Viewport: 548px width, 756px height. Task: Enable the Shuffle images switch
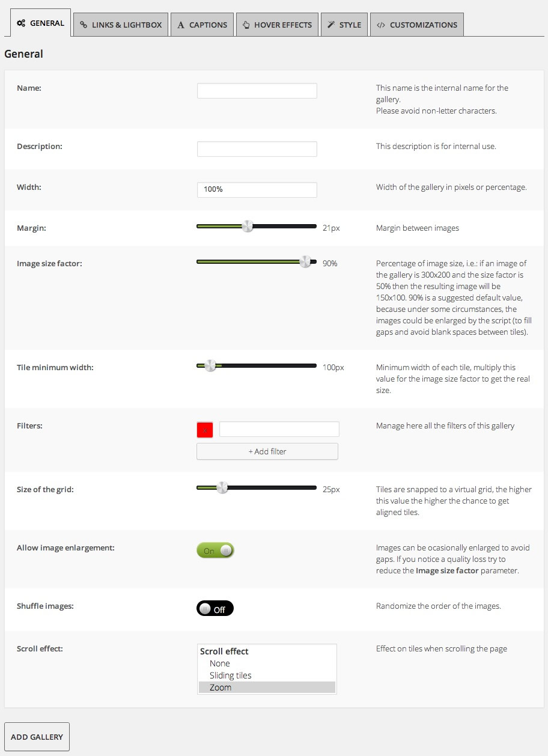tap(215, 609)
